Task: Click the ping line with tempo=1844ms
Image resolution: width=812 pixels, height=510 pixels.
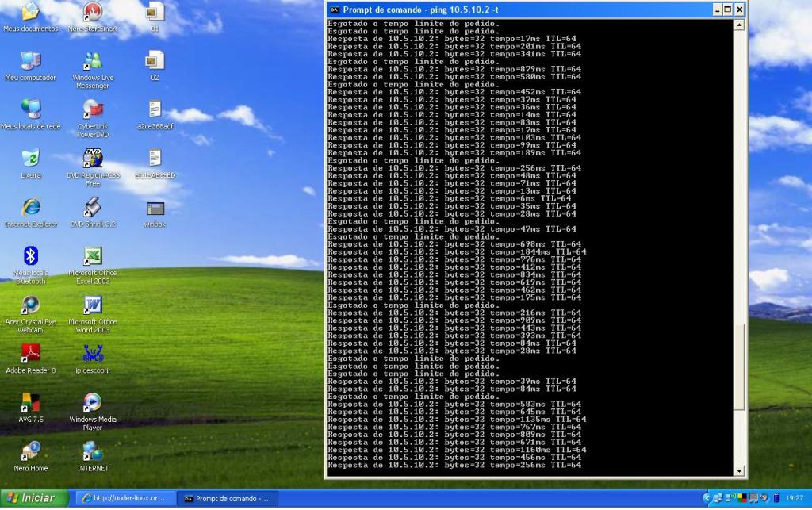Action: pos(457,252)
